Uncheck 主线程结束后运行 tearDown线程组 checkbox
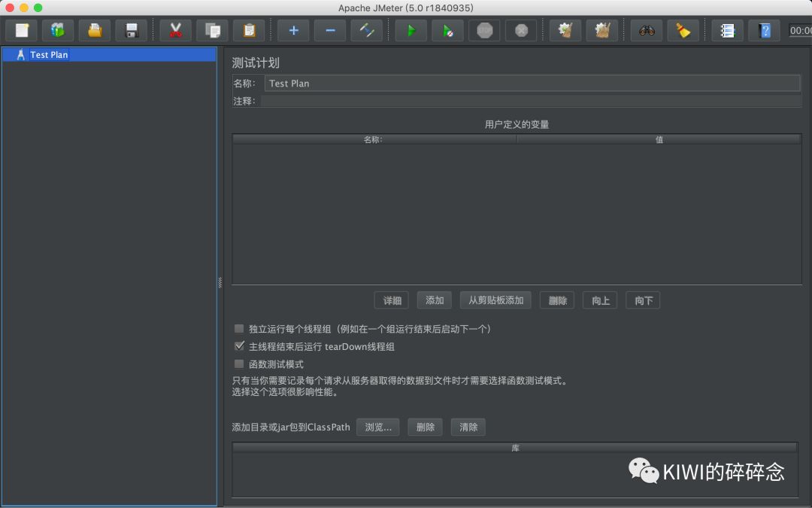The width and height of the screenshot is (812, 508). (239, 345)
